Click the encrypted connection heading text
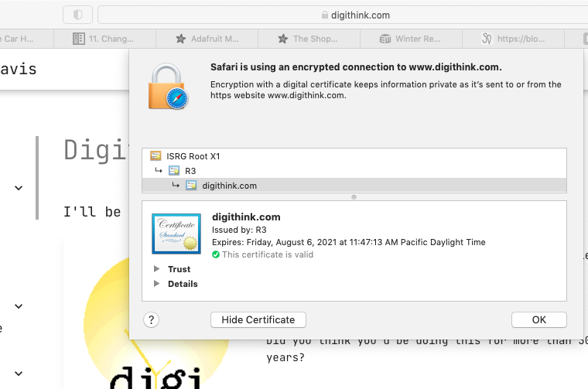Screen dimensions: 588x389 pos(356,67)
